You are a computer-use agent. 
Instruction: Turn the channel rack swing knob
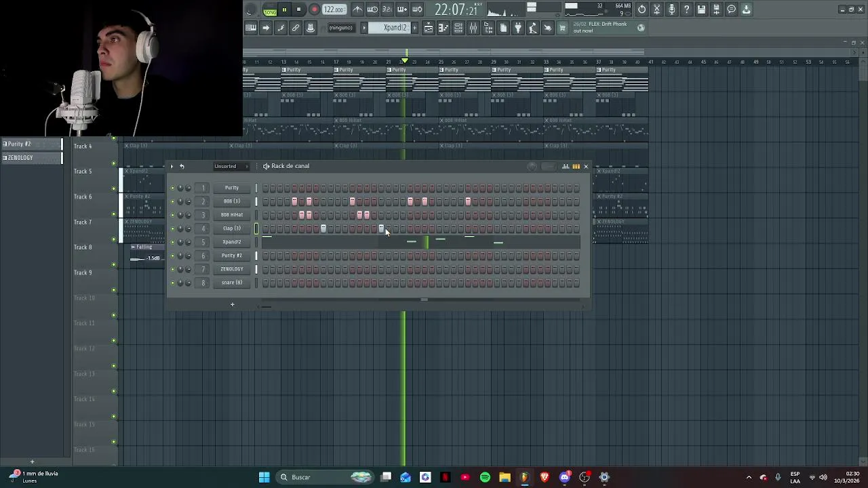tap(532, 166)
